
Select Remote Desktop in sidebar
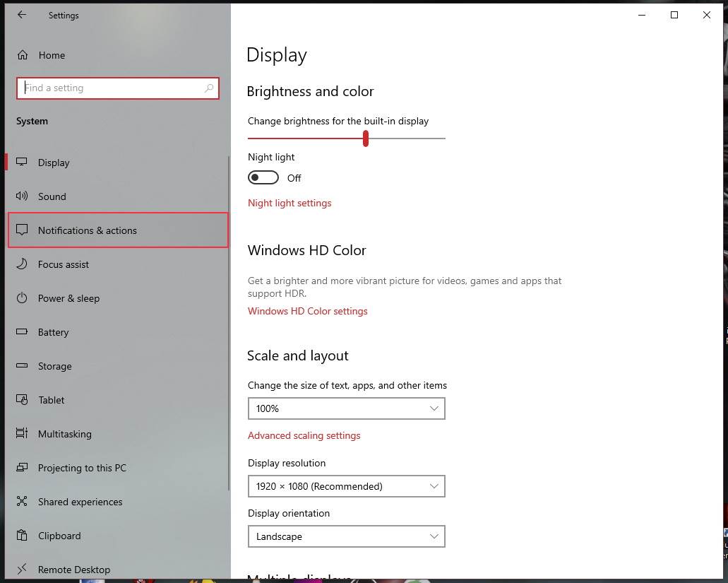tap(73, 570)
